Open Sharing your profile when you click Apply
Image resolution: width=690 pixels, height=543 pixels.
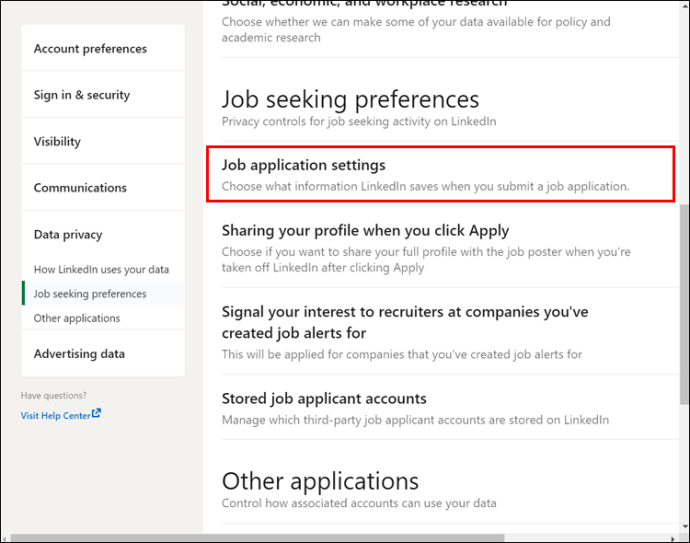point(365,231)
